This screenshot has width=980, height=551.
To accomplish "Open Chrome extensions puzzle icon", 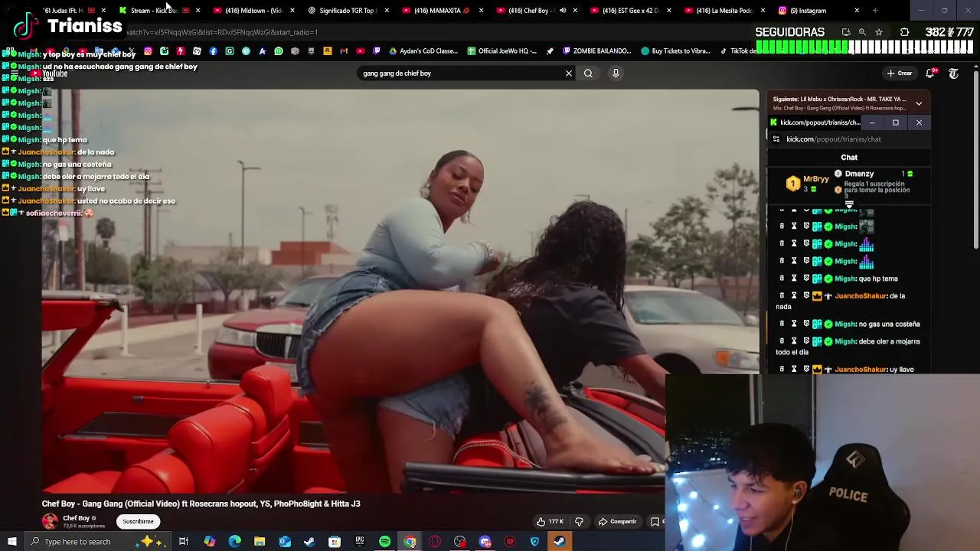I will click(x=905, y=32).
